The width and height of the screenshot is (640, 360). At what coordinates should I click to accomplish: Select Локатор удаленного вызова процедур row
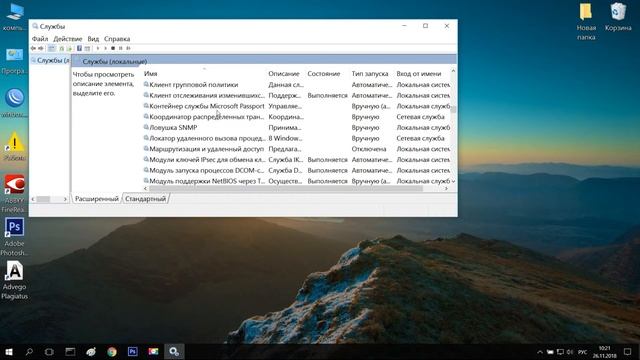click(x=296, y=138)
